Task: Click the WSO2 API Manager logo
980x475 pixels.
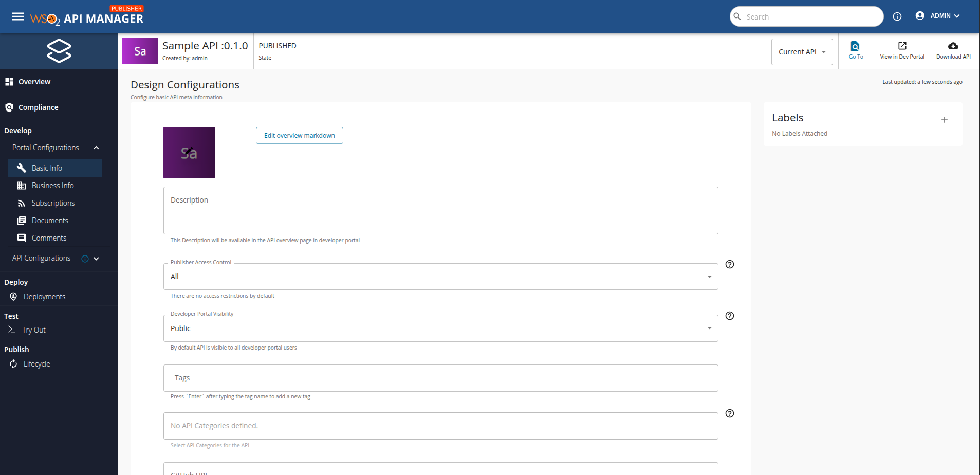Action: tap(87, 16)
